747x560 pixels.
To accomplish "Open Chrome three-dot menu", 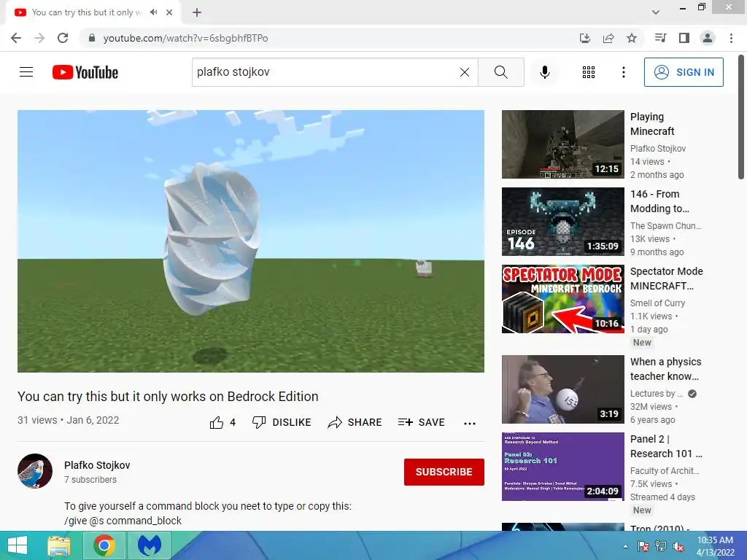I will pyautogui.click(x=731, y=38).
